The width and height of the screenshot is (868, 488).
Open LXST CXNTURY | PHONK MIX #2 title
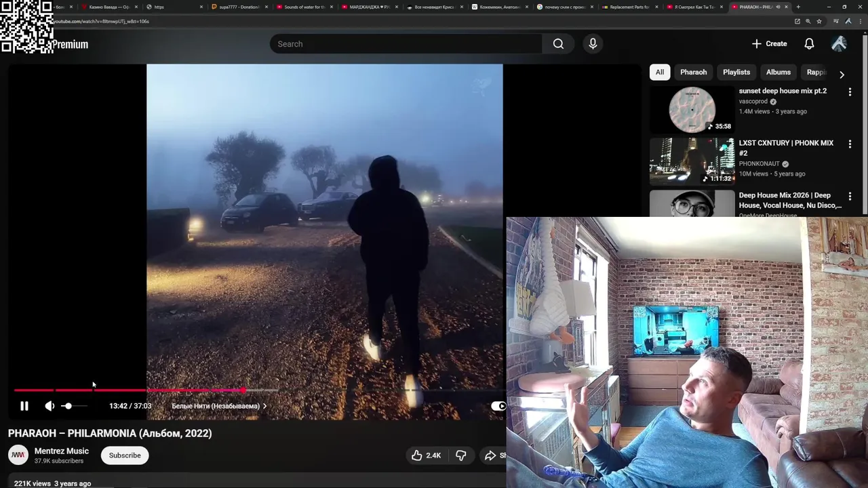786,148
